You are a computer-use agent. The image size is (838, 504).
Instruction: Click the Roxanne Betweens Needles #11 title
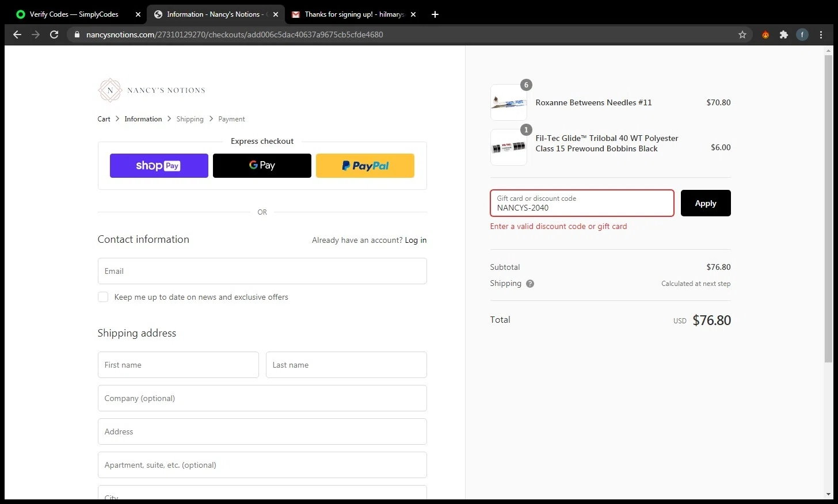click(593, 102)
